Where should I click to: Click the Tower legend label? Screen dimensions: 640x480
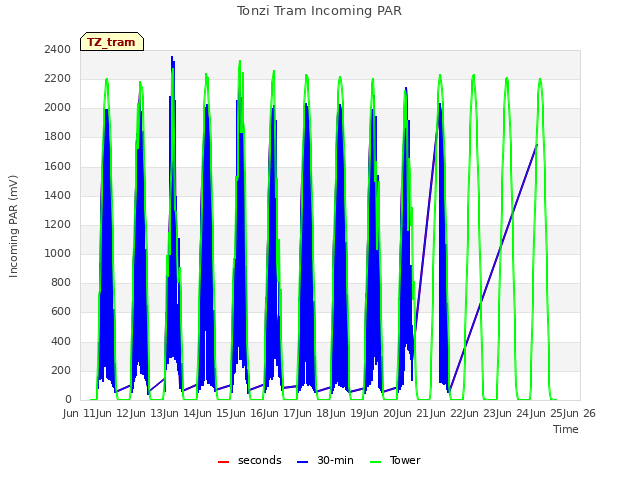pyautogui.click(x=405, y=460)
